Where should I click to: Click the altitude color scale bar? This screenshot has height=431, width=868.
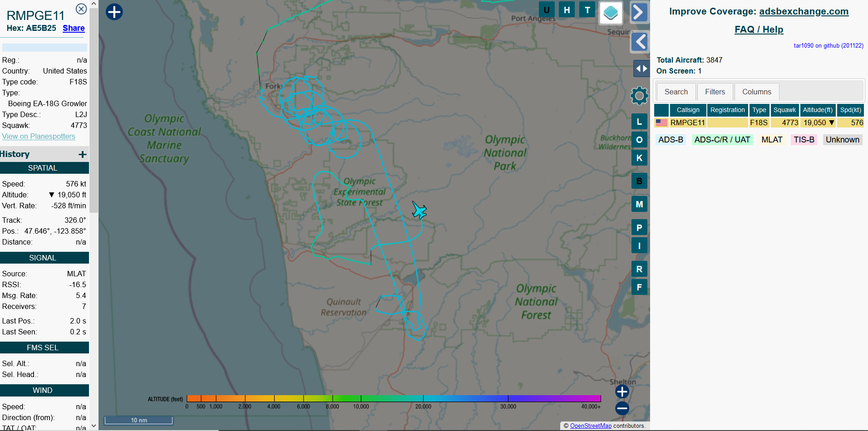393,398
